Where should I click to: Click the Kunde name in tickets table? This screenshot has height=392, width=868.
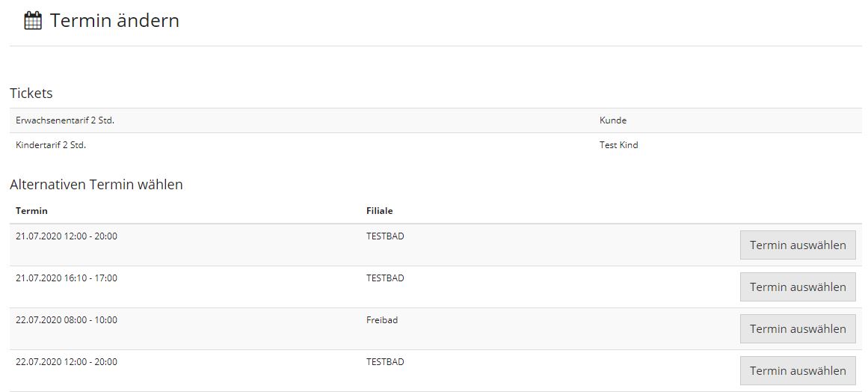613,120
